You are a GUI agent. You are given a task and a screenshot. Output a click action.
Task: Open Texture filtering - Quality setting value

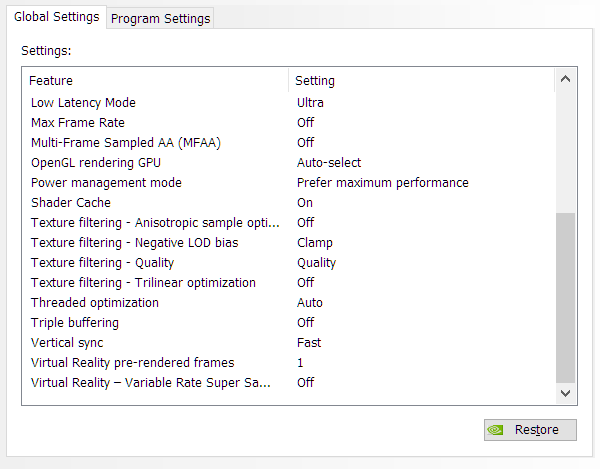316,262
